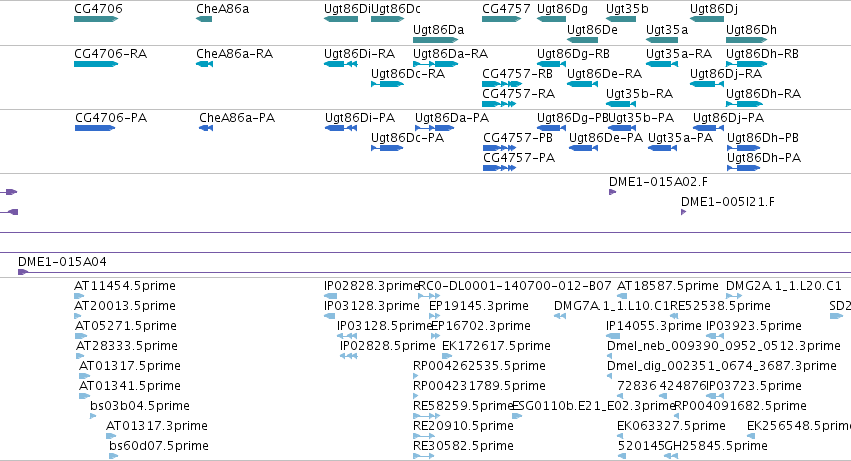Click EST RE30582.5prime
The height and width of the screenshot is (461, 851).
[423, 456]
